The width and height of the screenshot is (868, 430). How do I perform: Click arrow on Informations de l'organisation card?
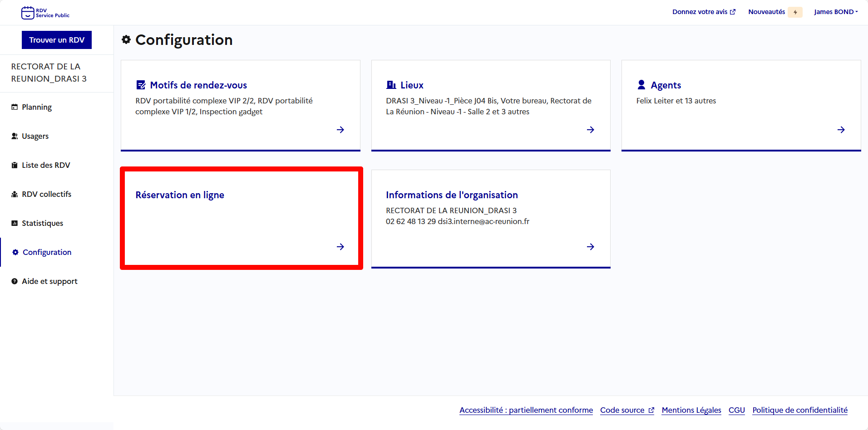(x=591, y=247)
